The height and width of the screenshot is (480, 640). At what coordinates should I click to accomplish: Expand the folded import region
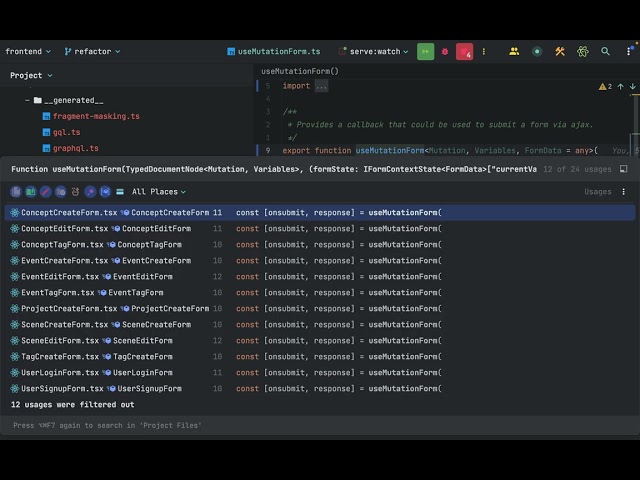coord(322,86)
